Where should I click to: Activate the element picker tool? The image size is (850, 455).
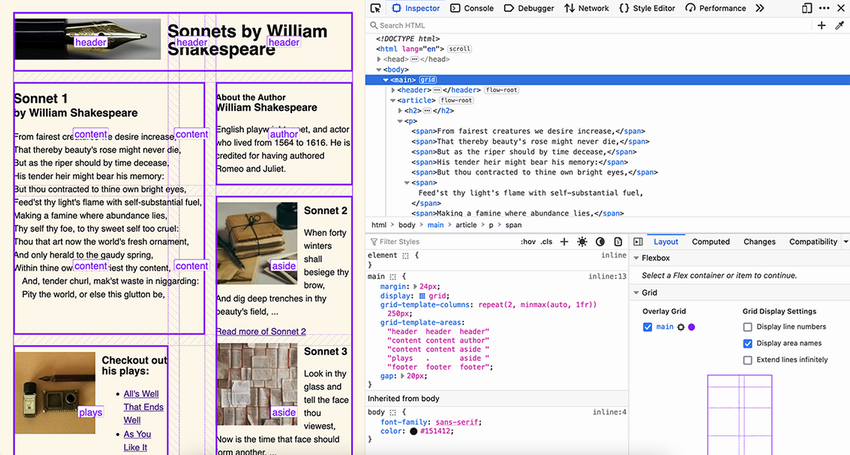[375, 8]
